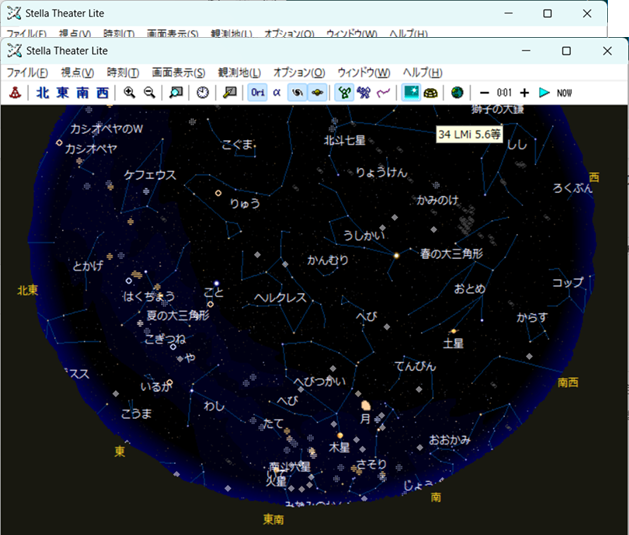Open the ヘルプ(H) menu in front window
This screenshot has width=629, height=535.
click(422, 73)
